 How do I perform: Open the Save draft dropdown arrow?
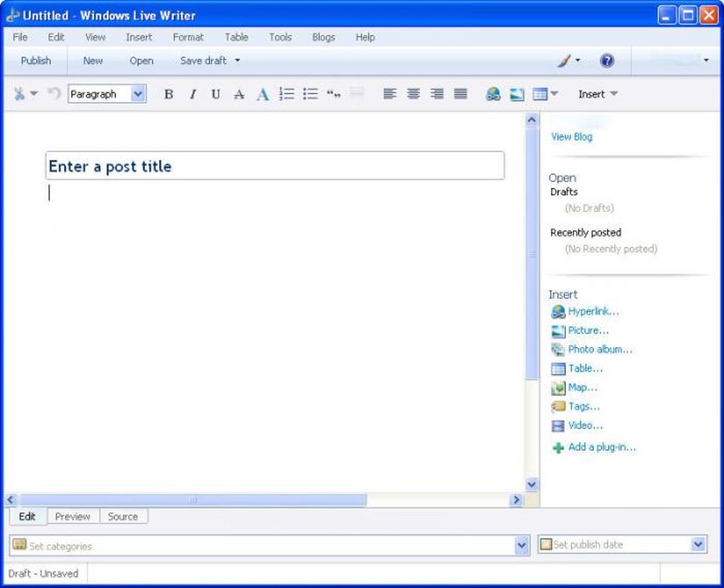pos(237,60)
